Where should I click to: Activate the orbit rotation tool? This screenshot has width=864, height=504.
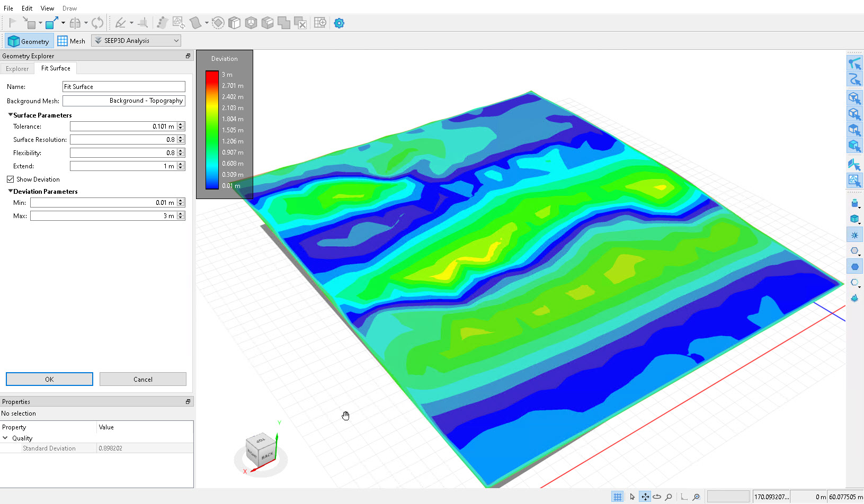point(657,497)
